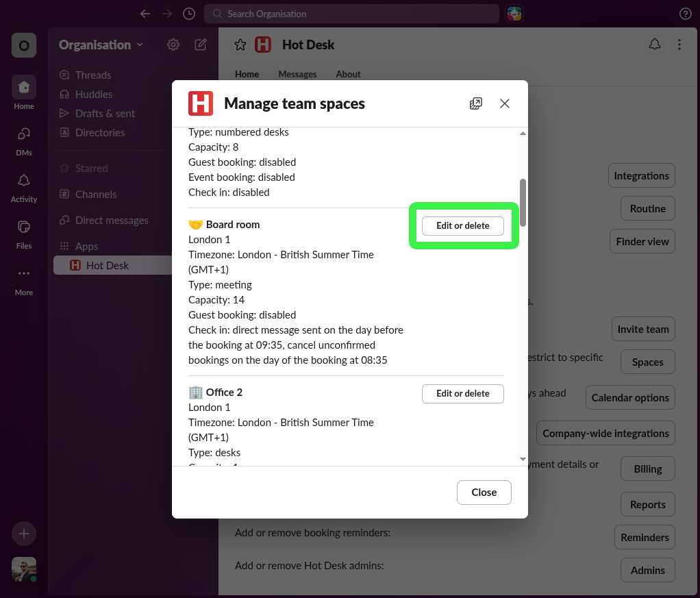This screenshot has height=598, width=700.
Task: Open the Files section
Action: [23, 235]
